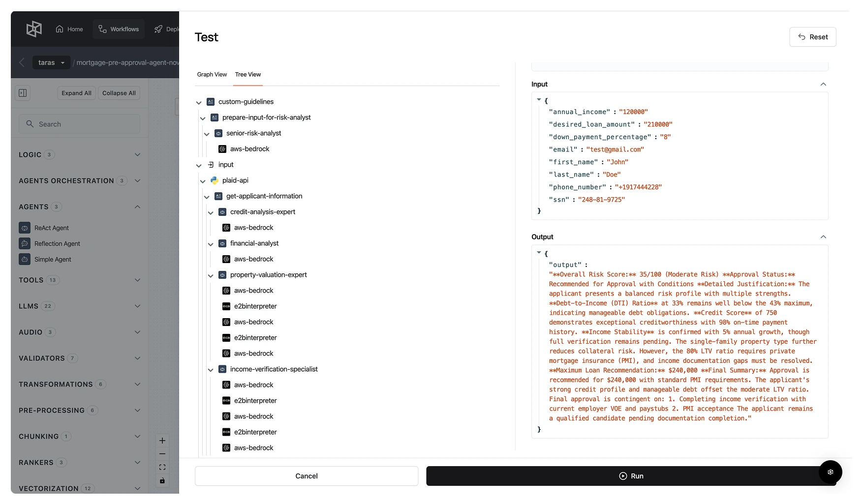Click the phone_number value "+1917444228"
Screen dimensions: 863x504
[638, 187]
